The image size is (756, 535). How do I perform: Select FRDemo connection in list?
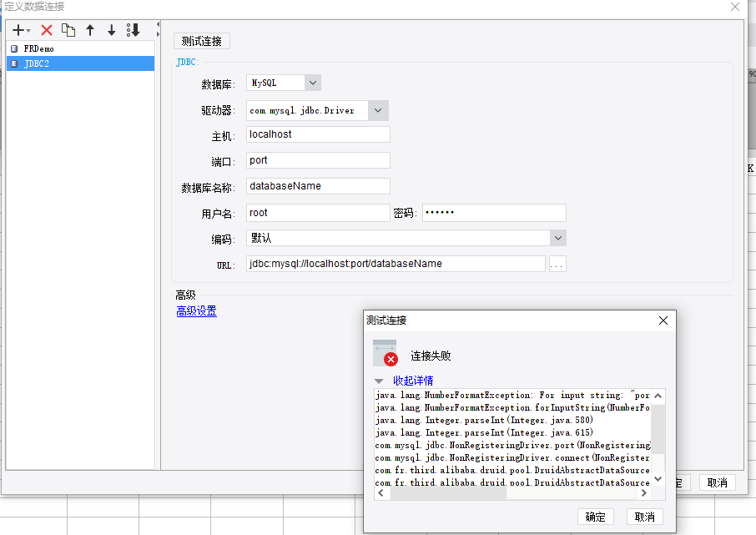pyautogui.click(x=80, y=48)
